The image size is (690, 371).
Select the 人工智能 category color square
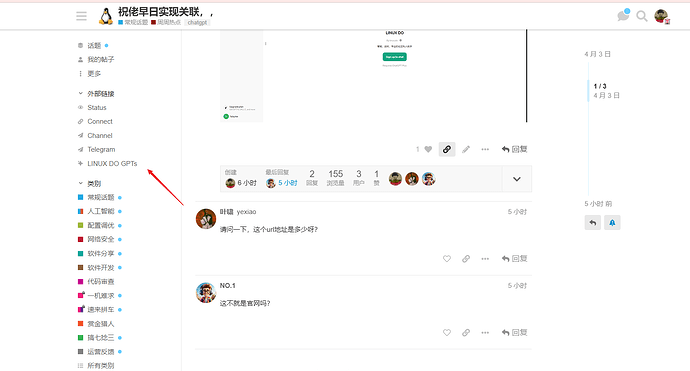coord(81,211)
